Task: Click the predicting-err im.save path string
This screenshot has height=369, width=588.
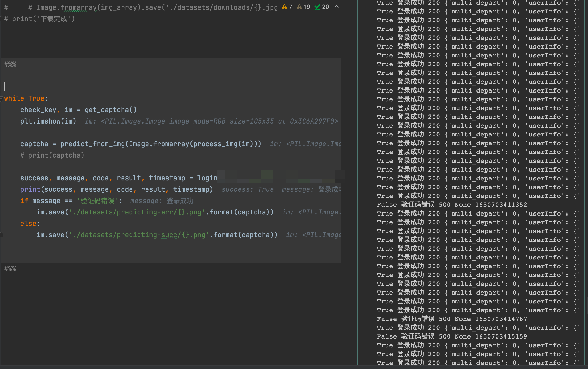Action: pos(137,212)
